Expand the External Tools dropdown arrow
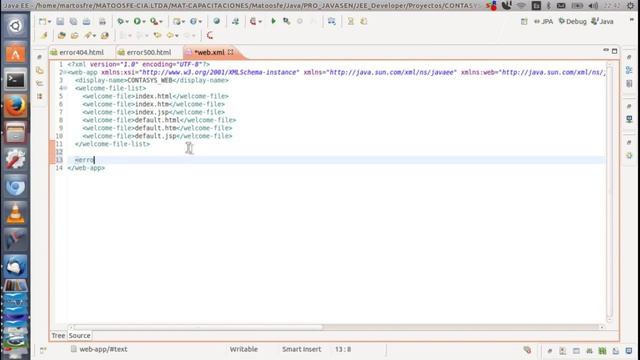Screen dimensions: 640x360 point(161,22)
